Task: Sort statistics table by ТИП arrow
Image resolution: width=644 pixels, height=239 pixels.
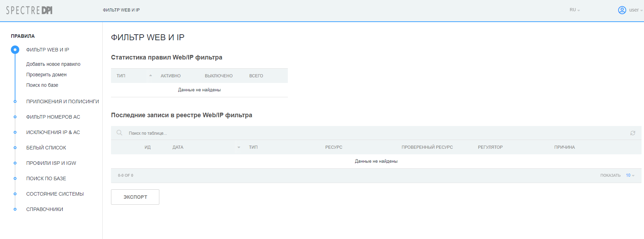Action: coord(151,76)
